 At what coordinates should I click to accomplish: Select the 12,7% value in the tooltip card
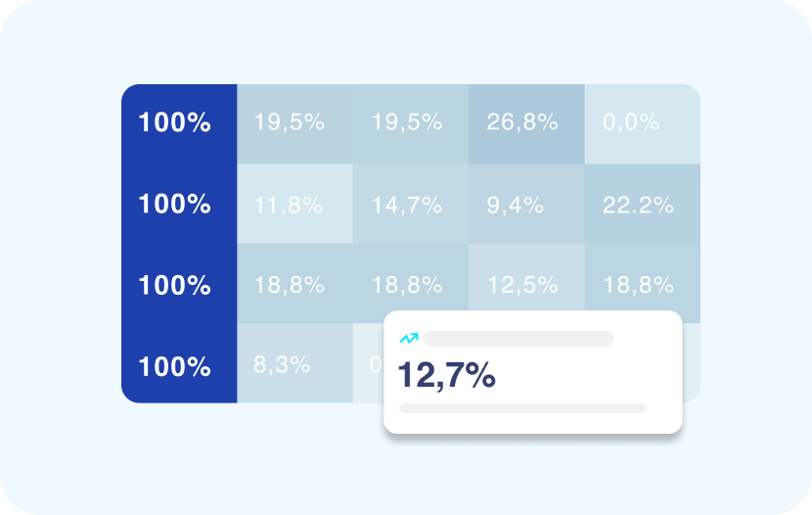446,375
